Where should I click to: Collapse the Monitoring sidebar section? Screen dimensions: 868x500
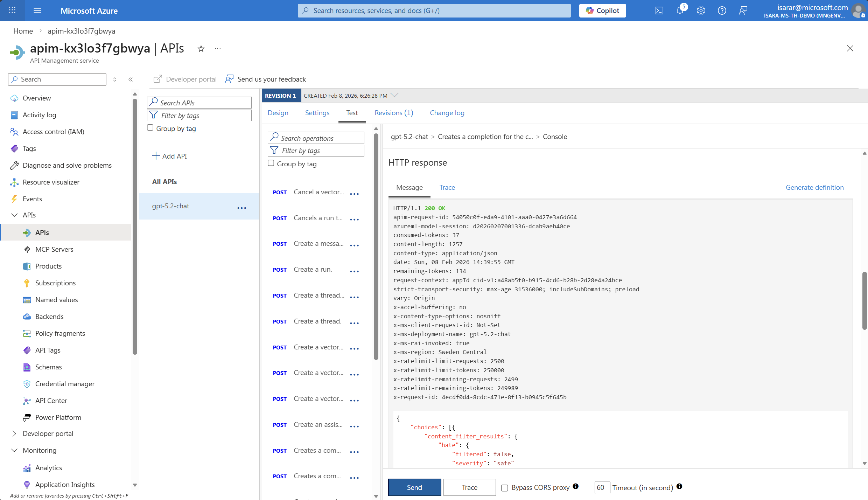tap(14, 450)
